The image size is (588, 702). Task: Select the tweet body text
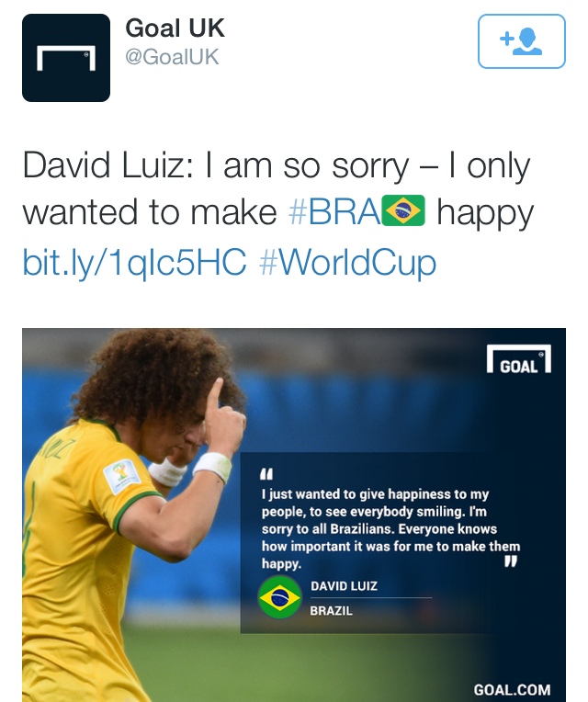click(x=277, y=215)
